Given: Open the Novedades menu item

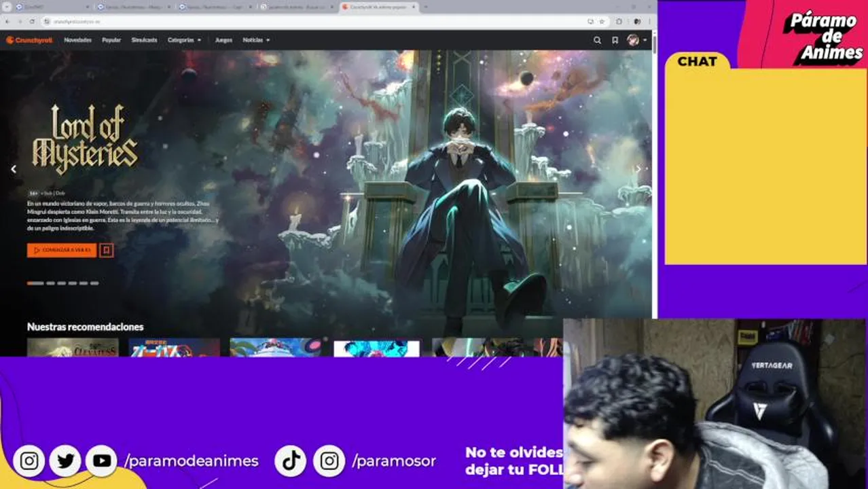Looking at the screenshot, I should (x=77, y=40).
